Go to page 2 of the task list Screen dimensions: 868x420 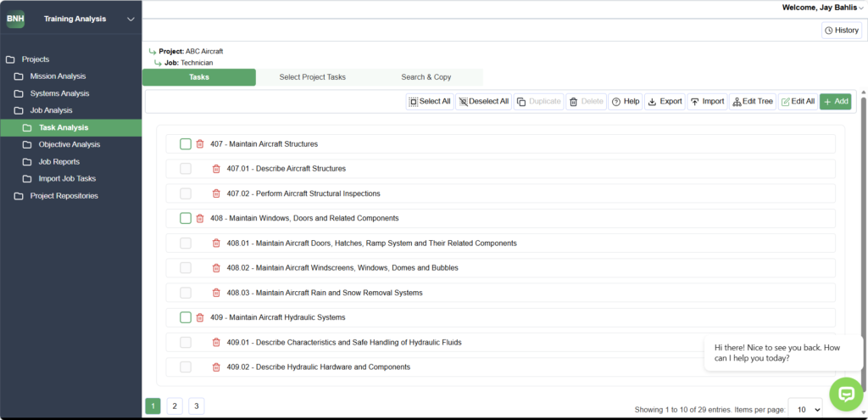click(174, 406)
